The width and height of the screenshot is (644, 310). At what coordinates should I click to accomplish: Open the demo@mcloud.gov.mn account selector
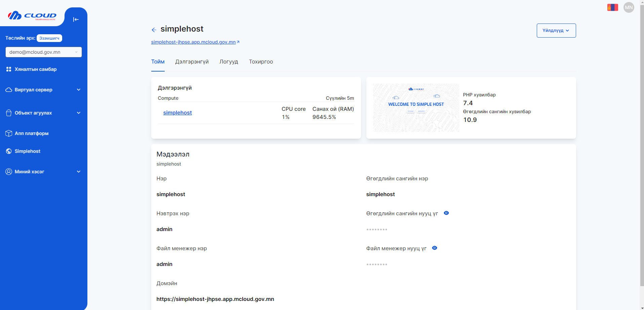click(x=43, y=52)
